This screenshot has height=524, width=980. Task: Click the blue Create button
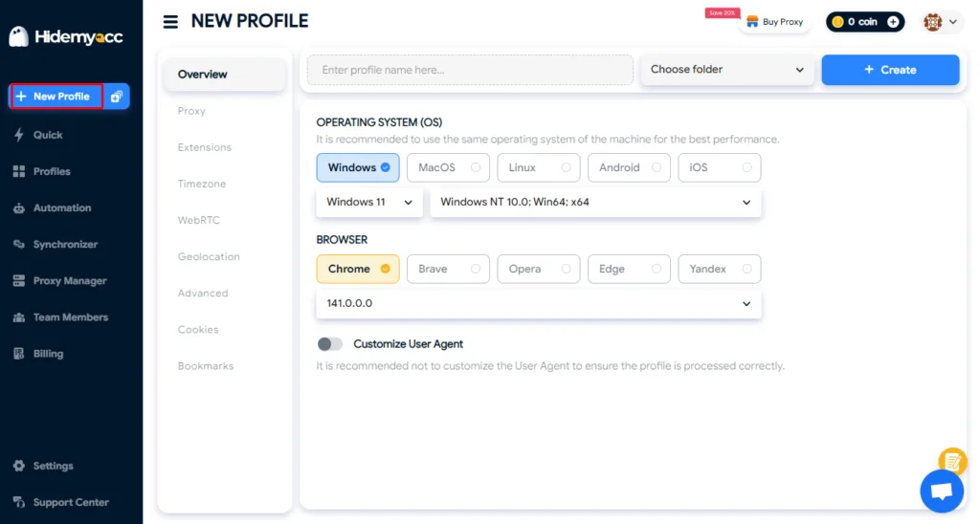pos(890,70)
